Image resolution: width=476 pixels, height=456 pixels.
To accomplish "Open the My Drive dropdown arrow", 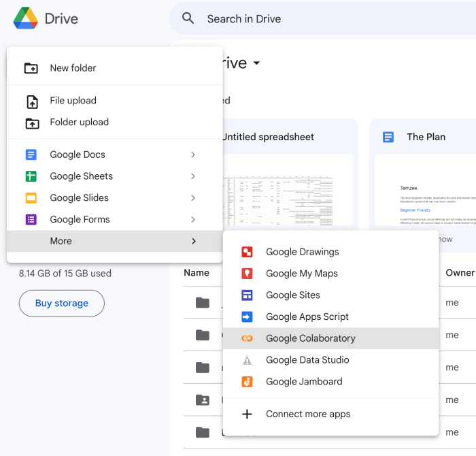I will click(x=256, y=63).
